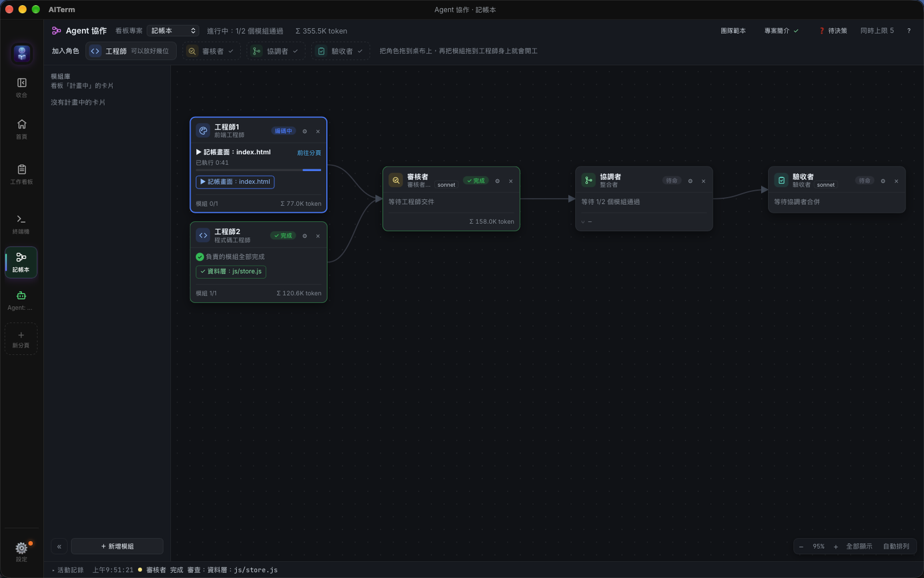Image resolution: width=924 pixels, height=578 pixels.
Task: Select the 記帳本 sidebar tab
Action: (x=21, y=262)
